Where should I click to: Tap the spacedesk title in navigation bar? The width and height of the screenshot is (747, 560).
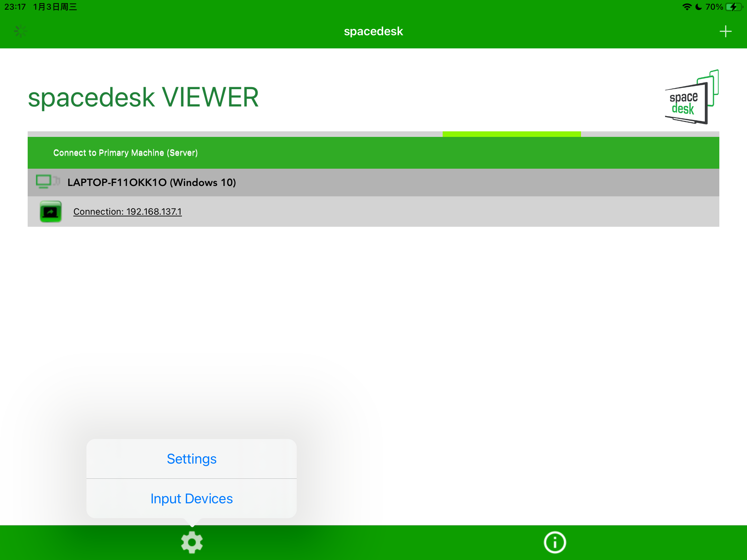373,31
